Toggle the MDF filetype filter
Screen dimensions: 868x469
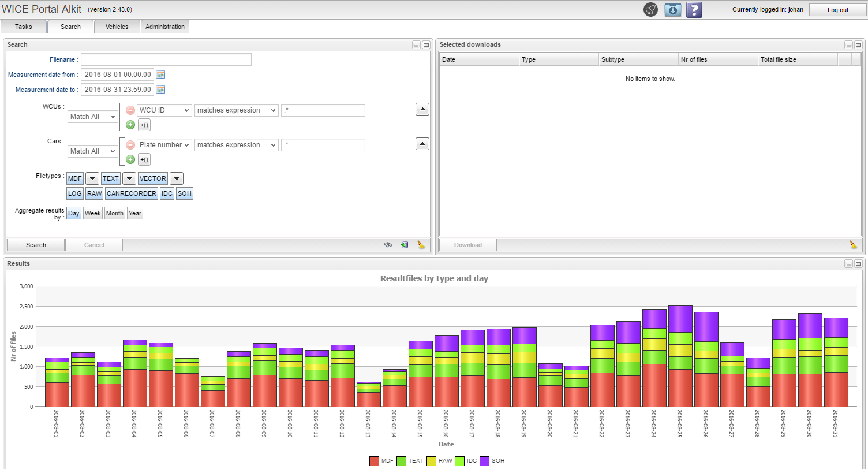coord(75,179)
